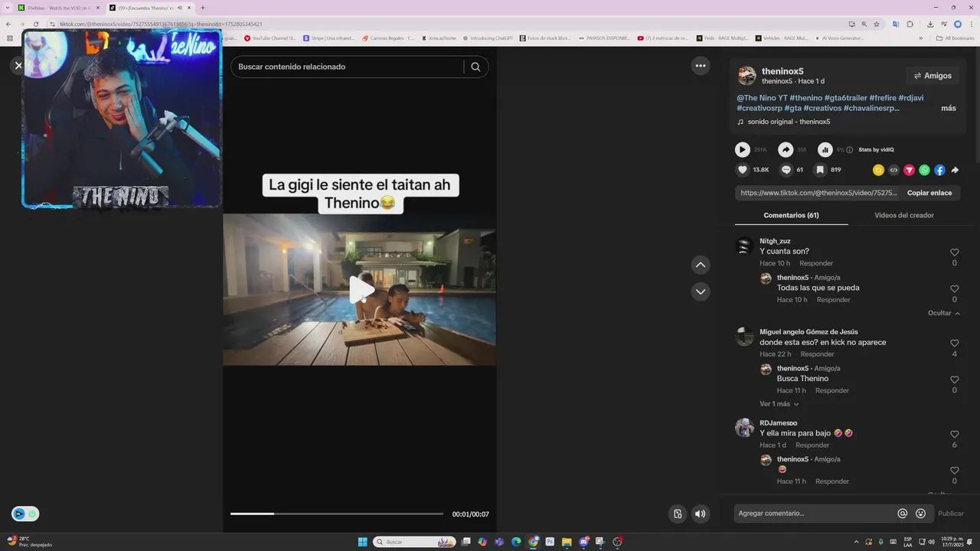Open comments via speech bubble icon

(786, 170)
